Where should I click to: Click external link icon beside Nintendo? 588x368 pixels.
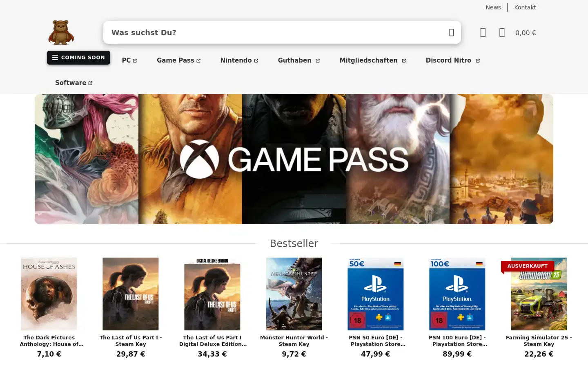point(256,61)
